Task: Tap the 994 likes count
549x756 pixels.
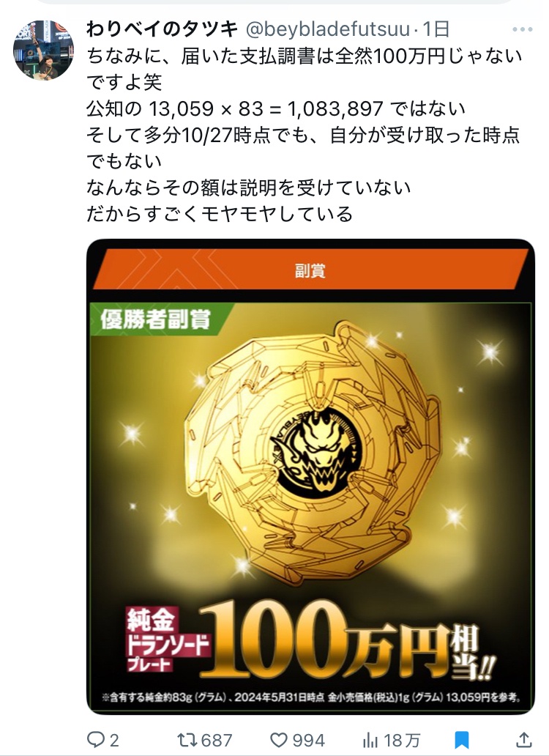Action: 309,740
